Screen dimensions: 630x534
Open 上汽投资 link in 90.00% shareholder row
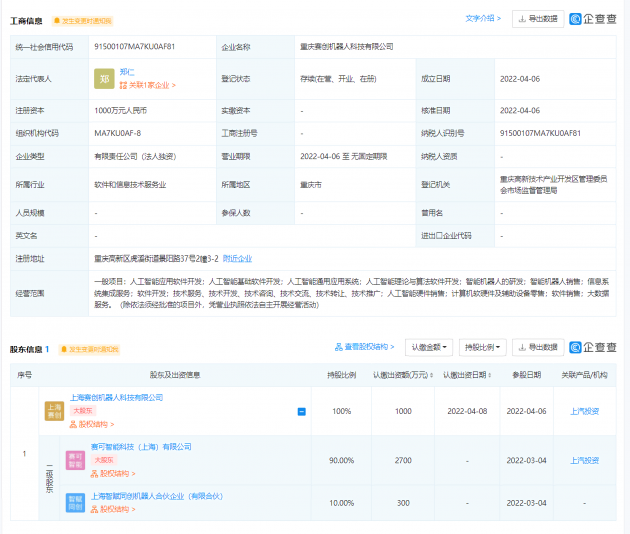click(x=585, y=460)
